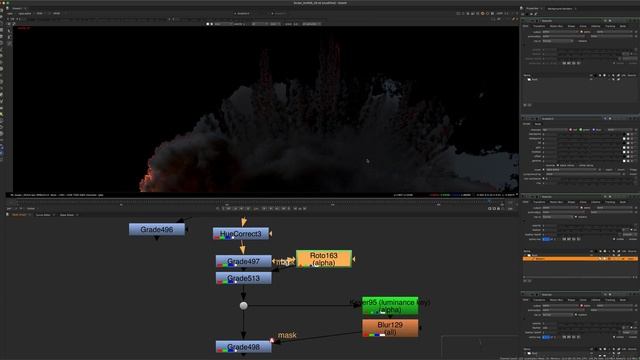Switch to the Background Renders tab
640x360 pixels.
point(560,9)
